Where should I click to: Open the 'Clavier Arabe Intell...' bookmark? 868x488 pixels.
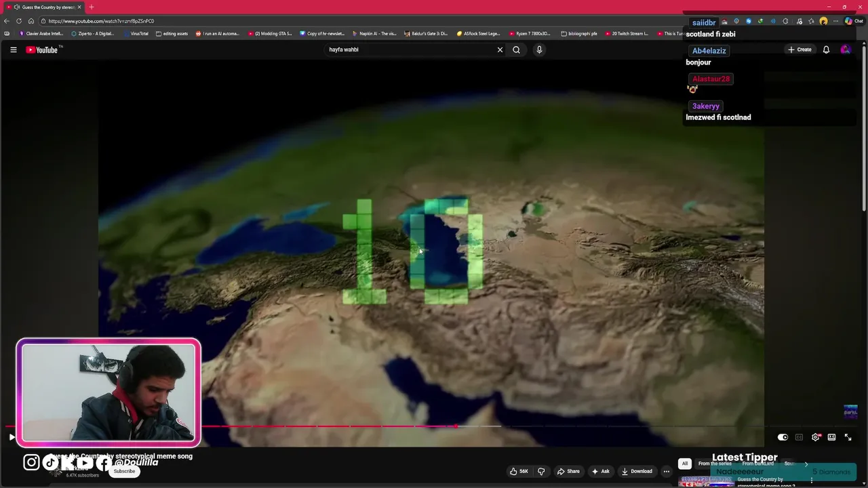pyautogui.click(x=41, y=33)
